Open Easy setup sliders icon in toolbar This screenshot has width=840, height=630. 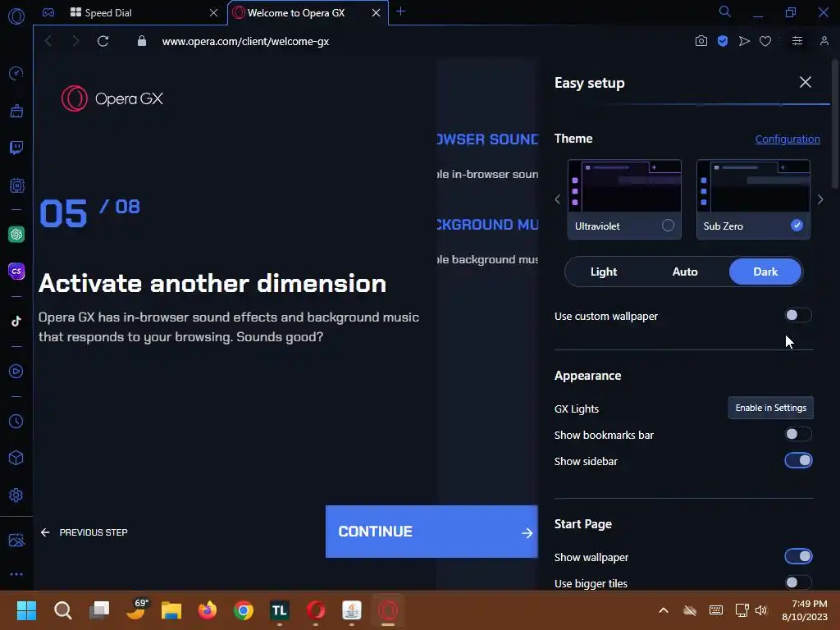click(x=797, y=41)
